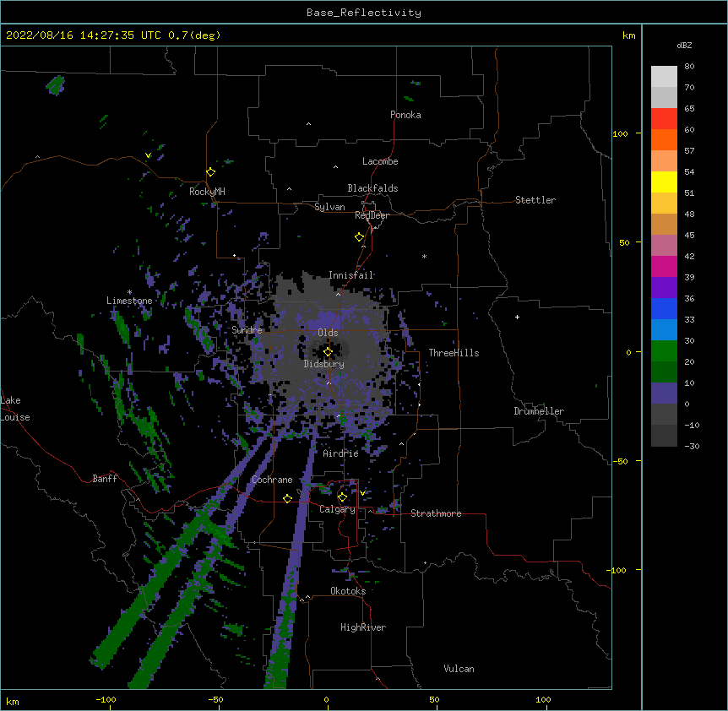728x711 pixels.
Task: Click the 0.7(deg) elevation angle text
Action: (x=194, y=35)
